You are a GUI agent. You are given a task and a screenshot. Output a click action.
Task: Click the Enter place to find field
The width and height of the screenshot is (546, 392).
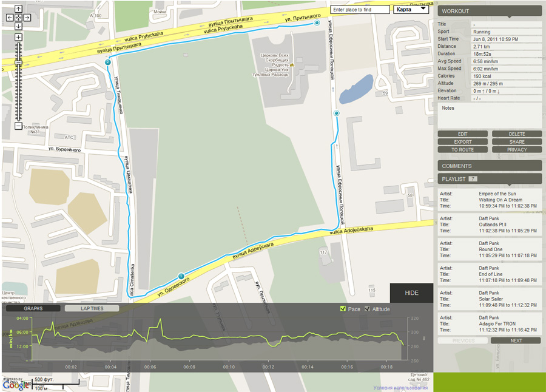360,10
